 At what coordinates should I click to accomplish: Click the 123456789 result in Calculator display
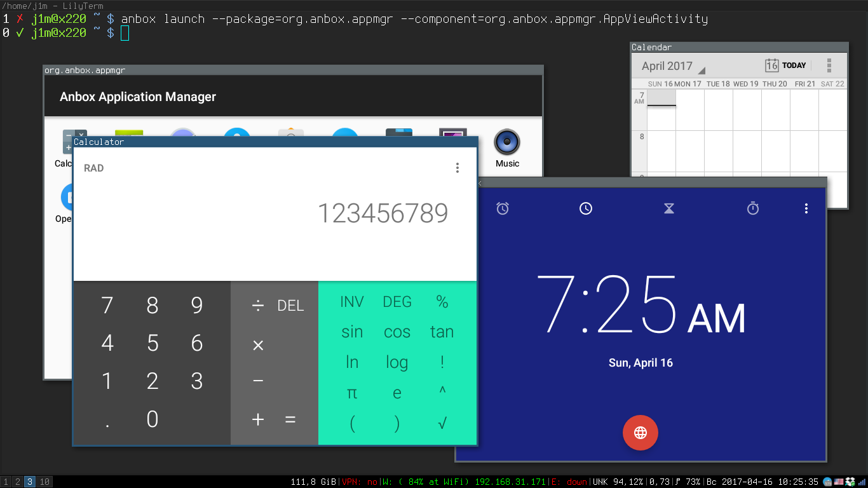[383, 213]
